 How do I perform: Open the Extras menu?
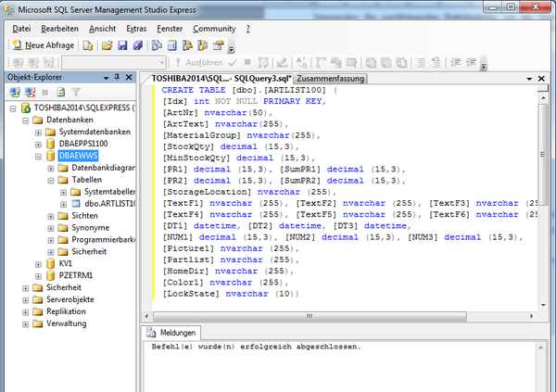tap(136, 29)
